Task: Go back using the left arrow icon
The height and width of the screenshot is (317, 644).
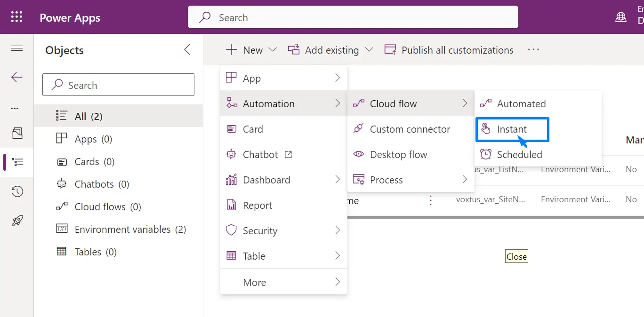Action: (x=17, y=77)
